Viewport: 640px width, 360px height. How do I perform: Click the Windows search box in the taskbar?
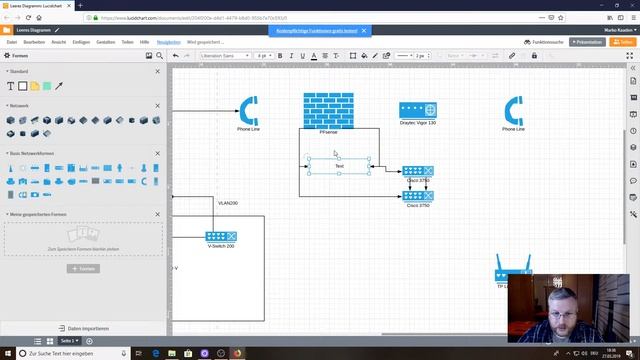point(73,353)
